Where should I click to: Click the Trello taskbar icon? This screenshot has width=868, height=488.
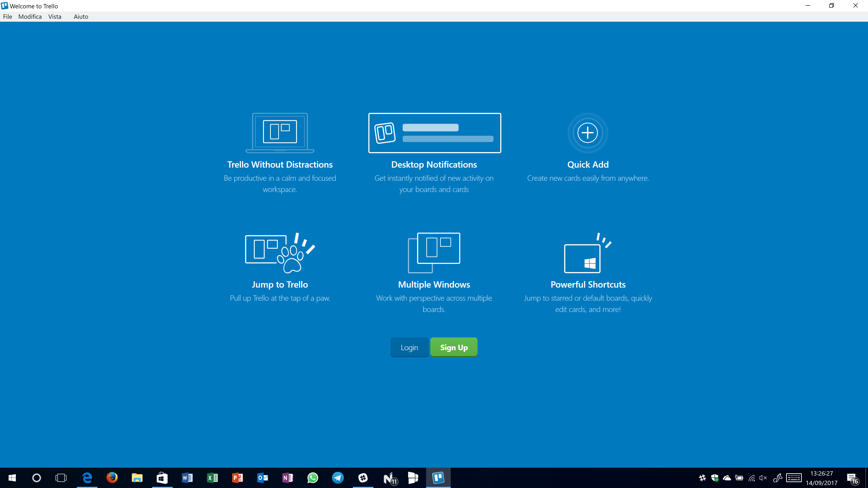(438, 478)
